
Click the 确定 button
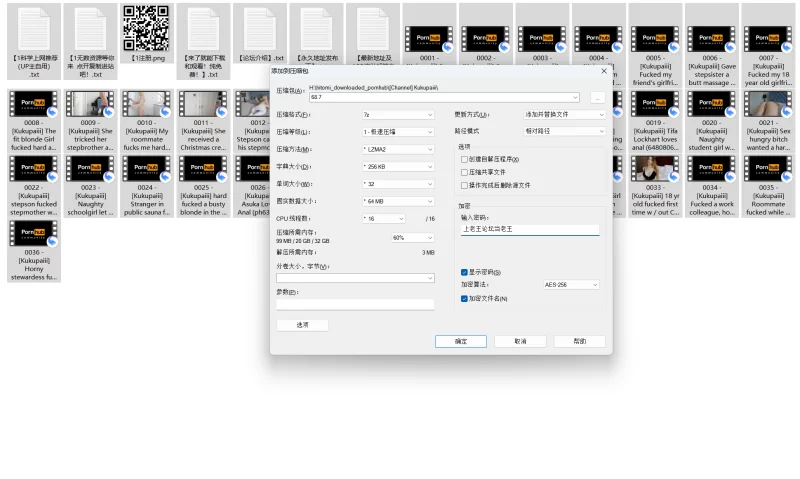tap(461, 341)
